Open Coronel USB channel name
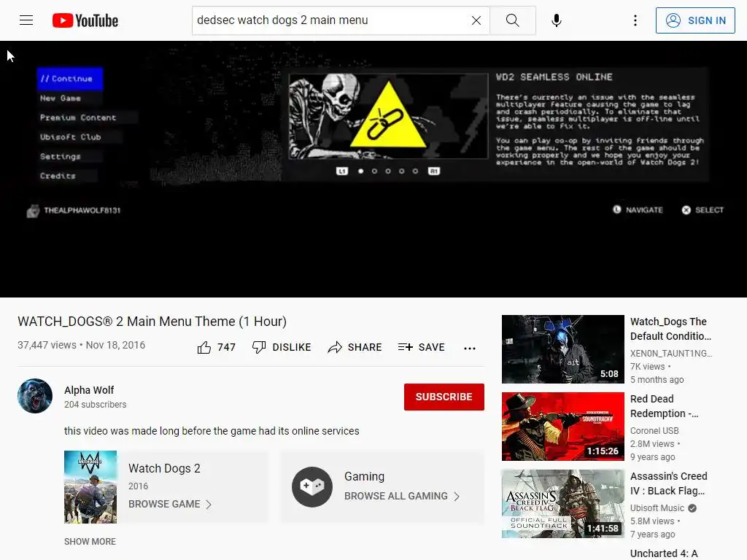Image resolution: width=747 pixels, height=560 pixels. tap(654, 430)
